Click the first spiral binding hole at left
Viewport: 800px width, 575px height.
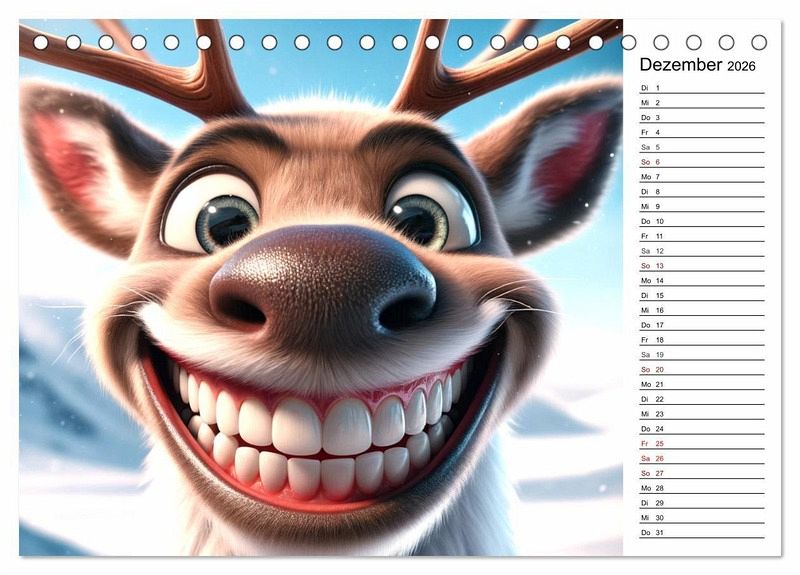[x=41, y=43]
